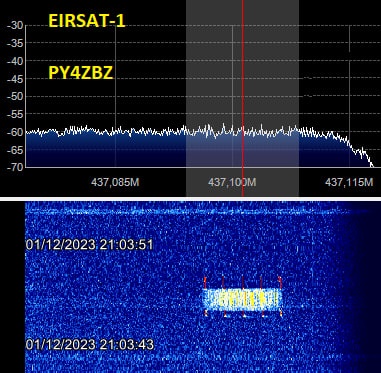The image size is (381, 373).
Task: Click the -40 dB scale label
Action: coord(15,61)
